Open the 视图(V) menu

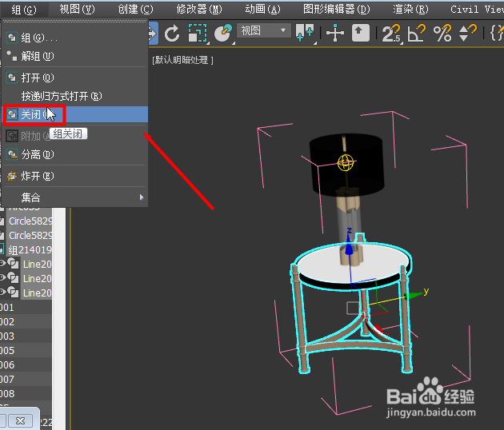[x=77, y=10]
